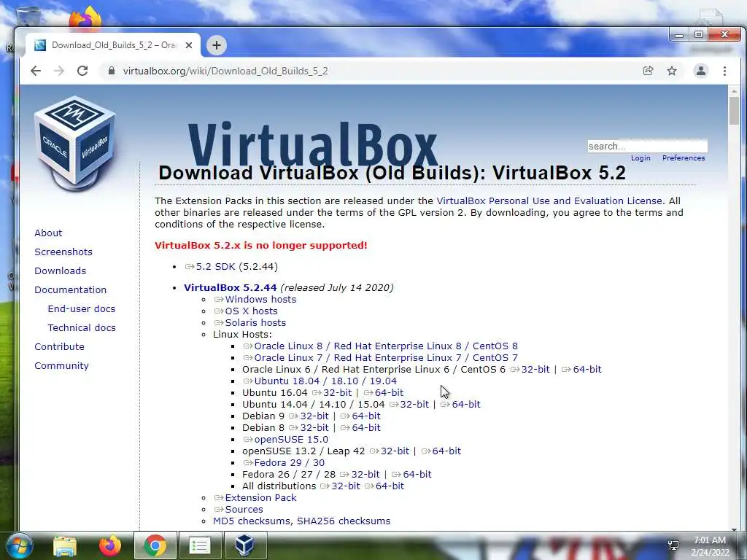Open File Explorer from taskbar

(x=65, y=545)
